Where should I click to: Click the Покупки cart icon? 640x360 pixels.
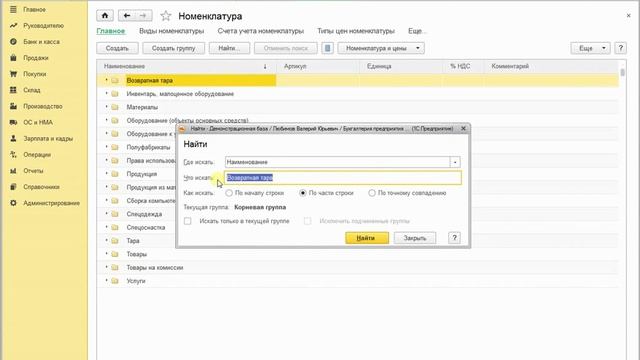13,74
